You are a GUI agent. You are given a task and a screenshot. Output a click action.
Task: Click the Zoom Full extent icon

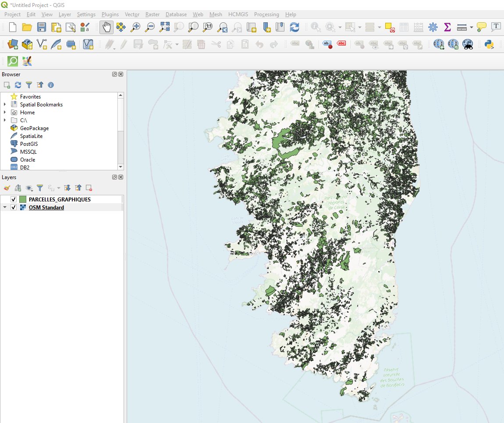[164, 27]
